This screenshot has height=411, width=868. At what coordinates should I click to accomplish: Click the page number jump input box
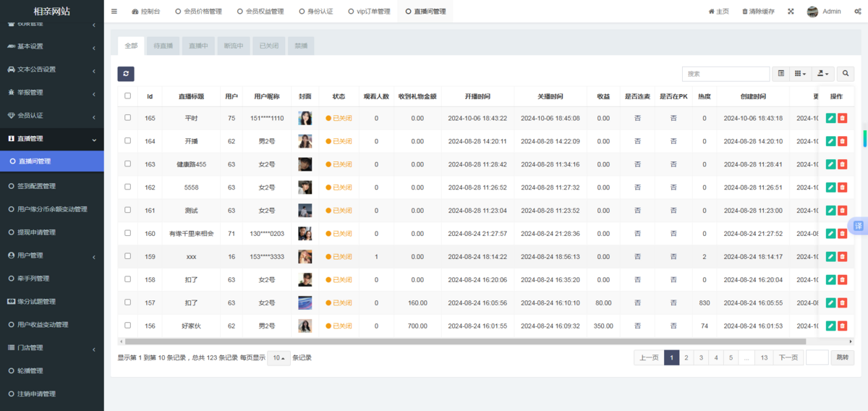tap(817, 357)
